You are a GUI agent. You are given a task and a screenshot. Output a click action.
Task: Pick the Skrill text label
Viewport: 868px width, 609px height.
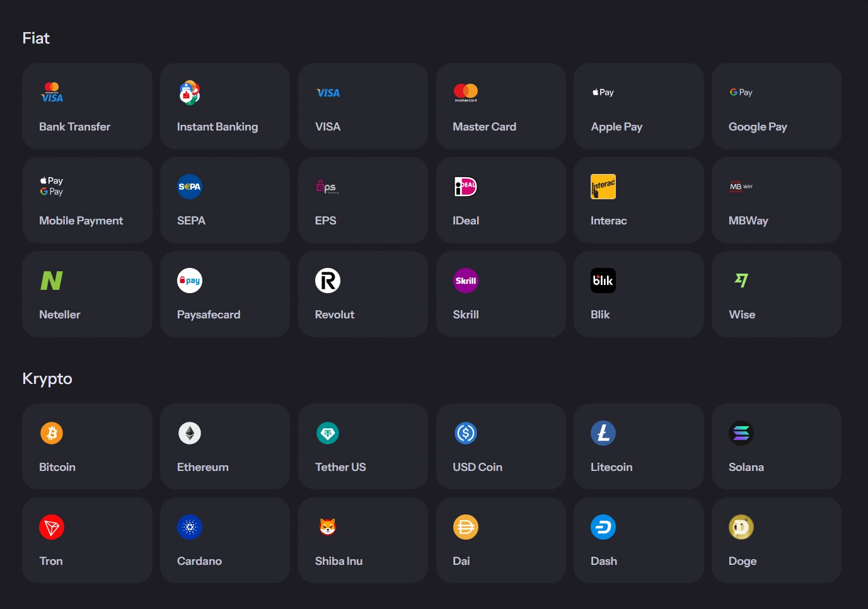point(466,315)
